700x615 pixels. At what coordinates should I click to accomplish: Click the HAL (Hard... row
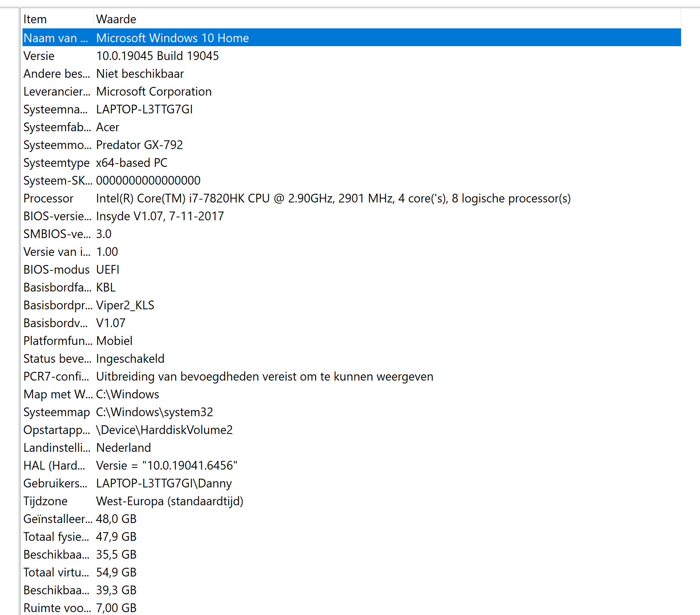click(x=351, y=465)
